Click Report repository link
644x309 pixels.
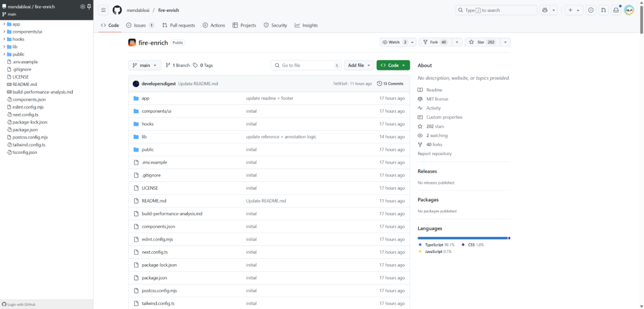435,154
